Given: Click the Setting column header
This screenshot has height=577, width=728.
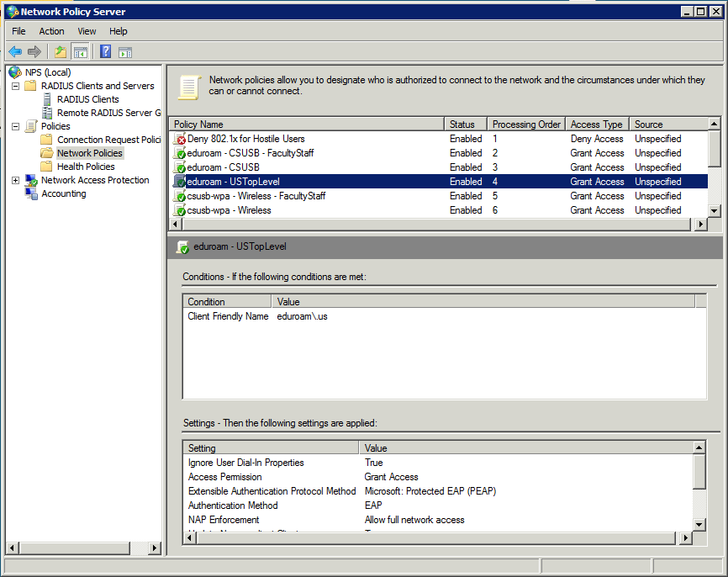Looking at the screenshot, I should pos(272,447).
